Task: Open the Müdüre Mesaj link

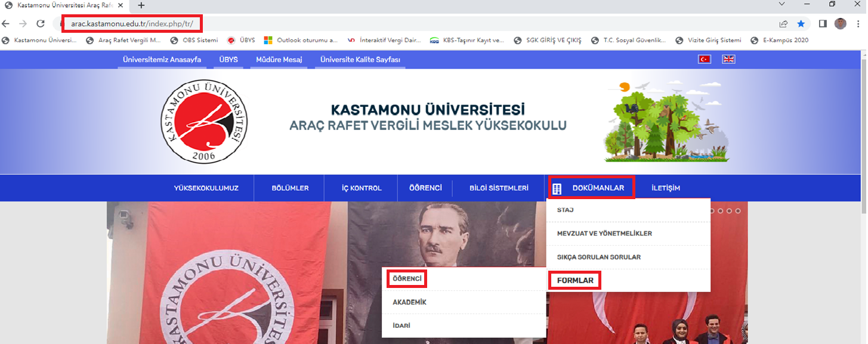Action: 279,60
